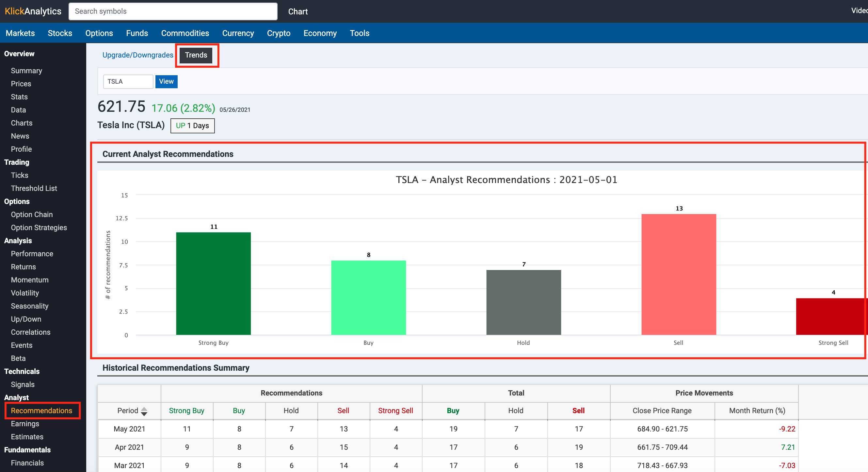Open Financials under Fundamentals
This screenshot has width=868, height=472.
click(27, 463)
